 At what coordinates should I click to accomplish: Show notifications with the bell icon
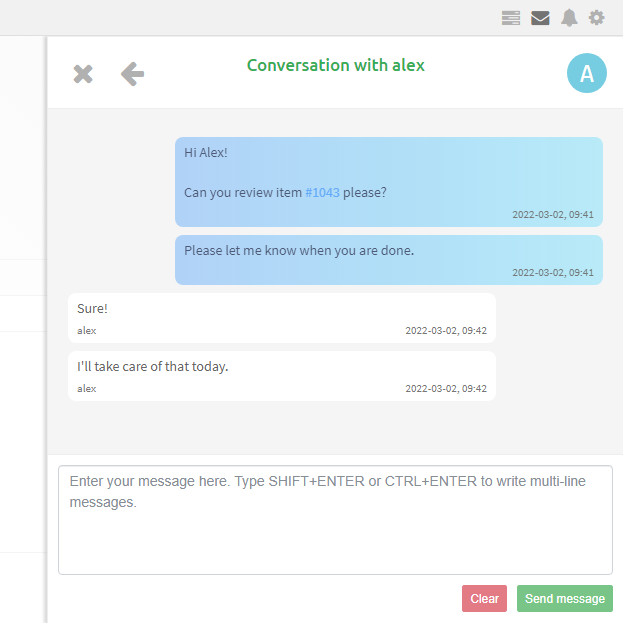pos(569,17)
